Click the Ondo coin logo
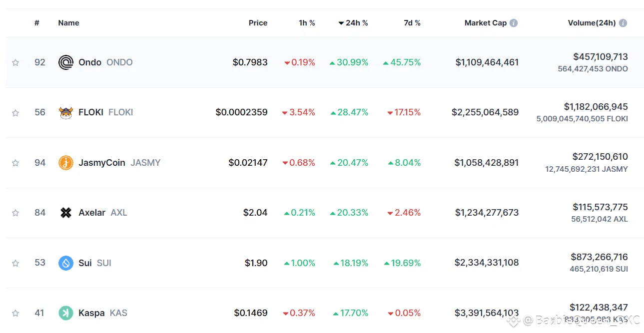 [66, 62]
